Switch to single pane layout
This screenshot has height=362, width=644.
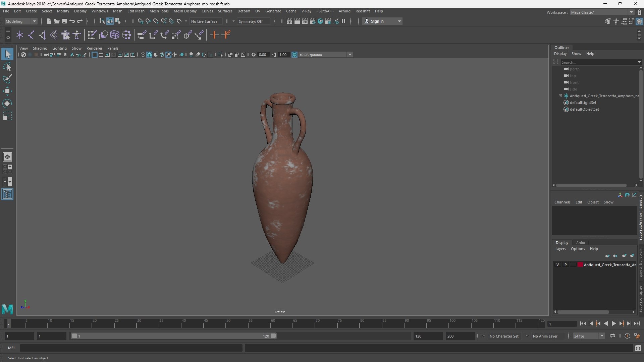coord(7,157)
